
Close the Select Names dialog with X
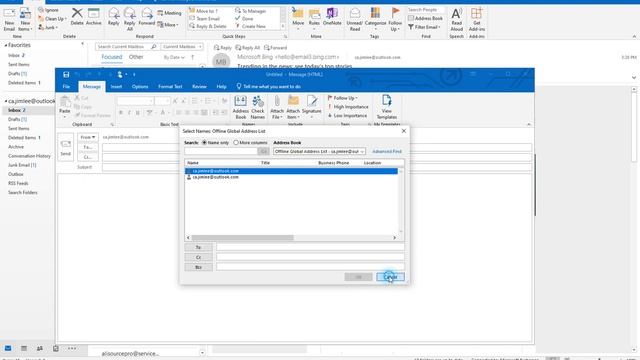[404, 131]
